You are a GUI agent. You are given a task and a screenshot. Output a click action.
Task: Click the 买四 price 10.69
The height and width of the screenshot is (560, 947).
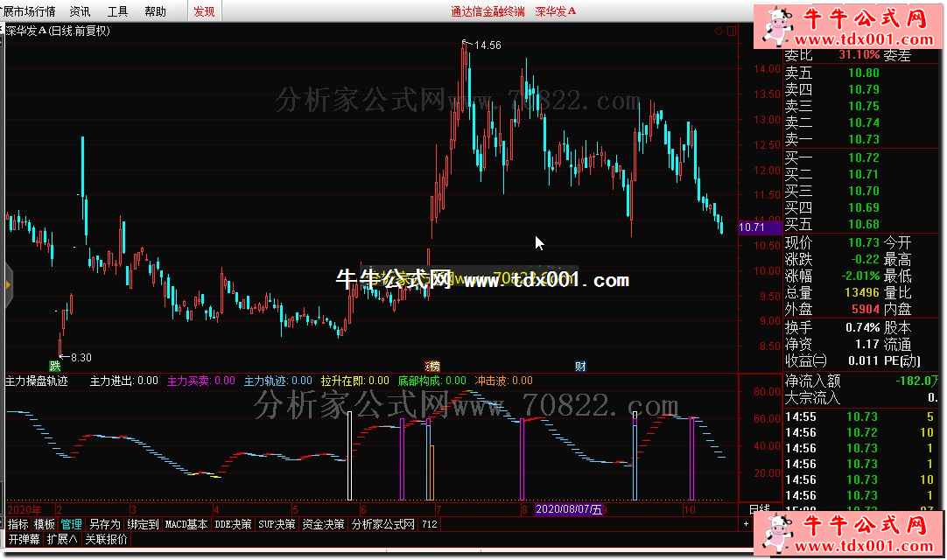point(864,207)
